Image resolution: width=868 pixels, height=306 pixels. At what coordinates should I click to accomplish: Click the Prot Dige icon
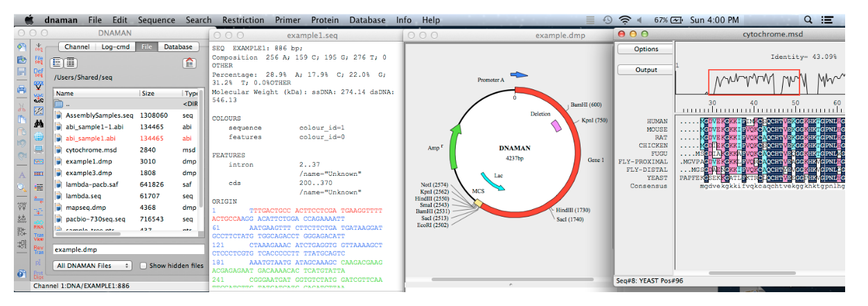39,275
